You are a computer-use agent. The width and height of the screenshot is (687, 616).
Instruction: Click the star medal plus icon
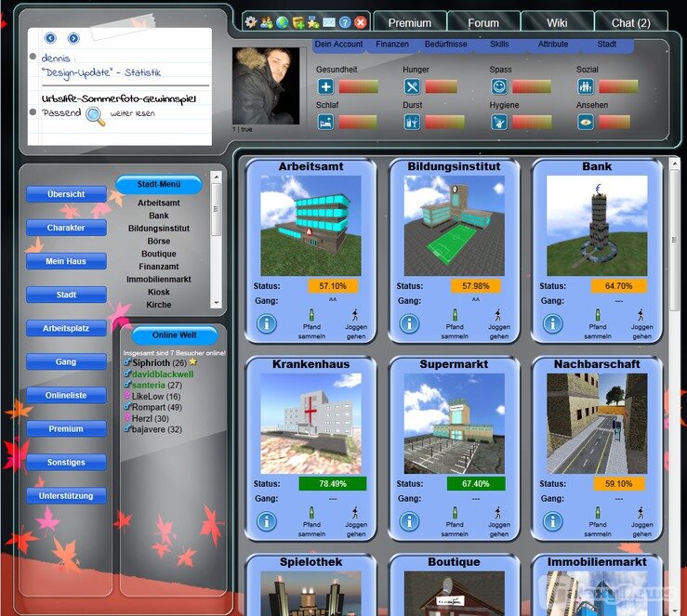313,22
